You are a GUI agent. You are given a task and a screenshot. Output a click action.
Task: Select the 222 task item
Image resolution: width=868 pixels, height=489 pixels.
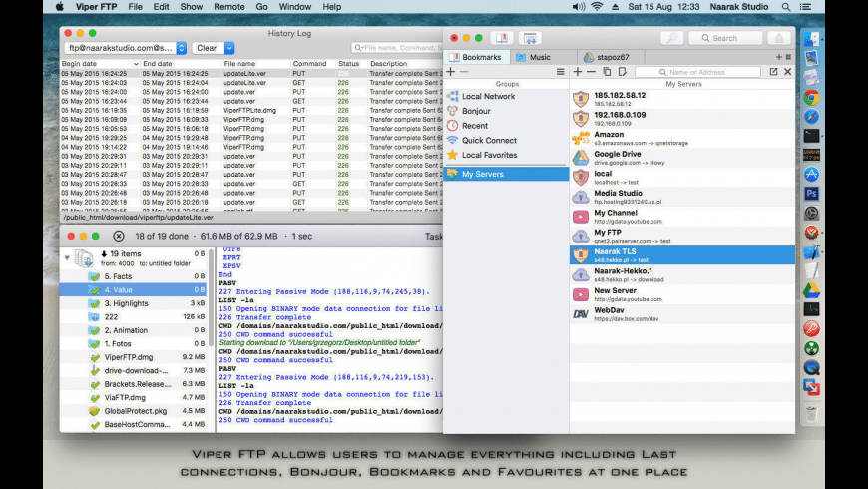(133, 316)
